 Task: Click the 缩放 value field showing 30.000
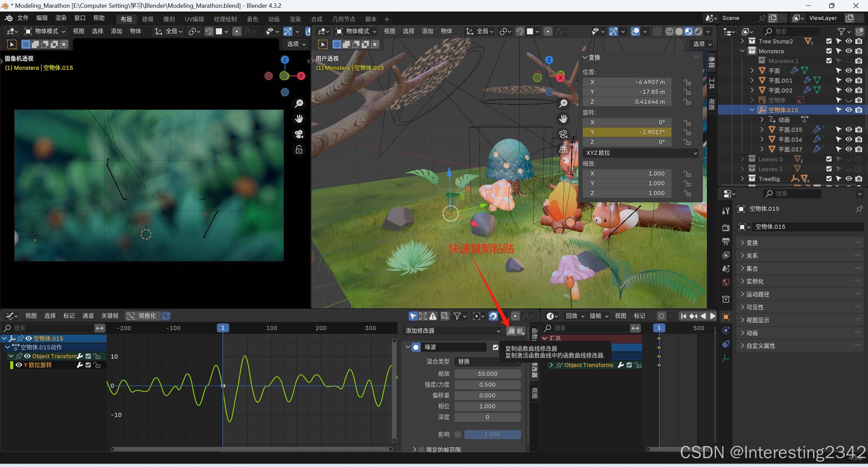pyautogui.click(x=487, y=374)
